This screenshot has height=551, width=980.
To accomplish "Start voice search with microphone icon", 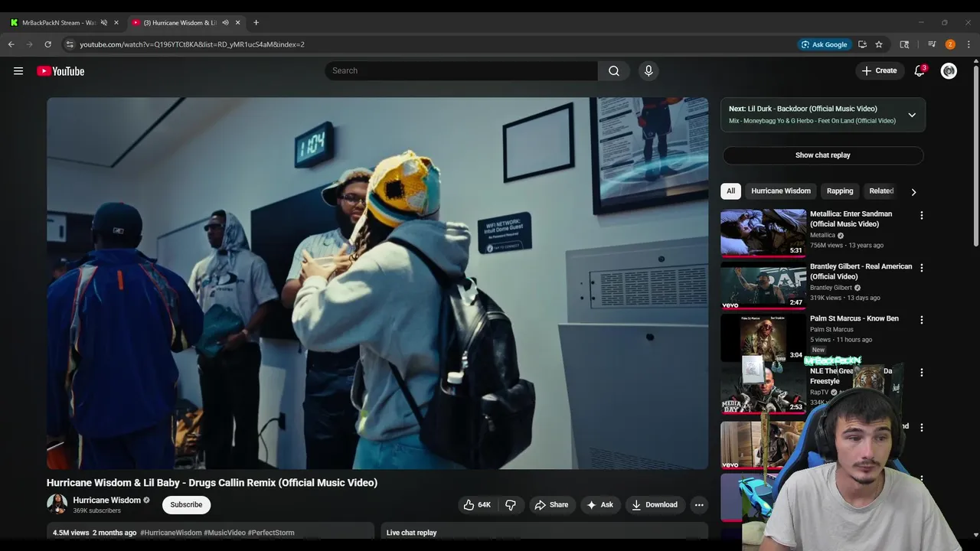I will coord(648,70).
